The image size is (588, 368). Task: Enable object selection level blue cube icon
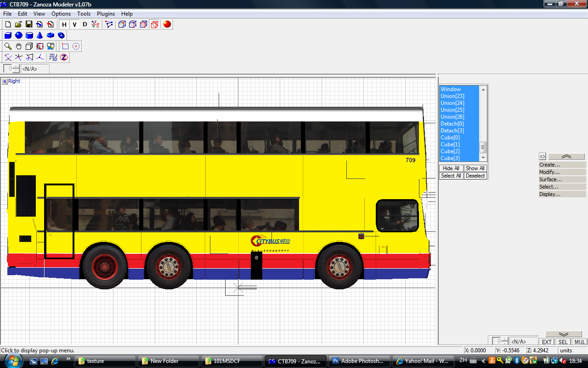coord(144,24)
